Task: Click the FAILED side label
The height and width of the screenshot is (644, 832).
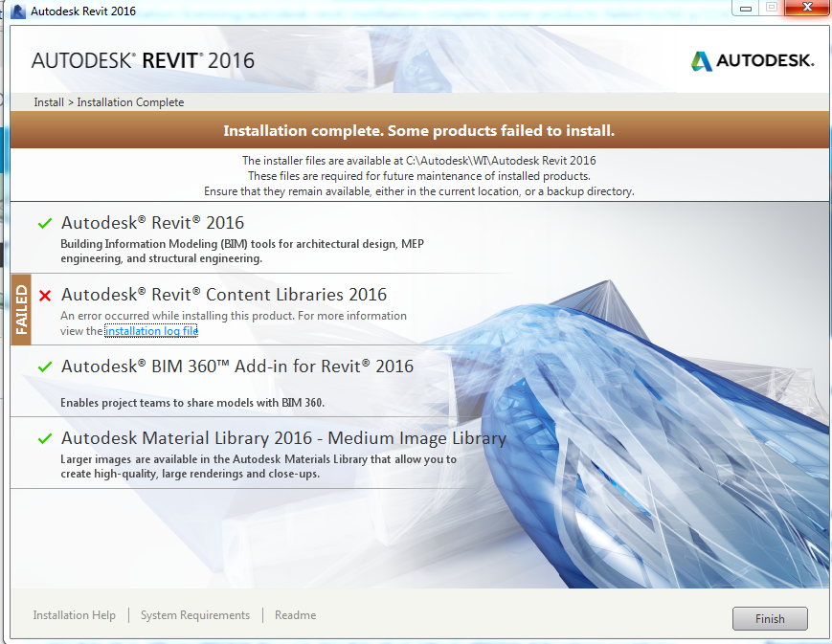Action: [21, 310]
